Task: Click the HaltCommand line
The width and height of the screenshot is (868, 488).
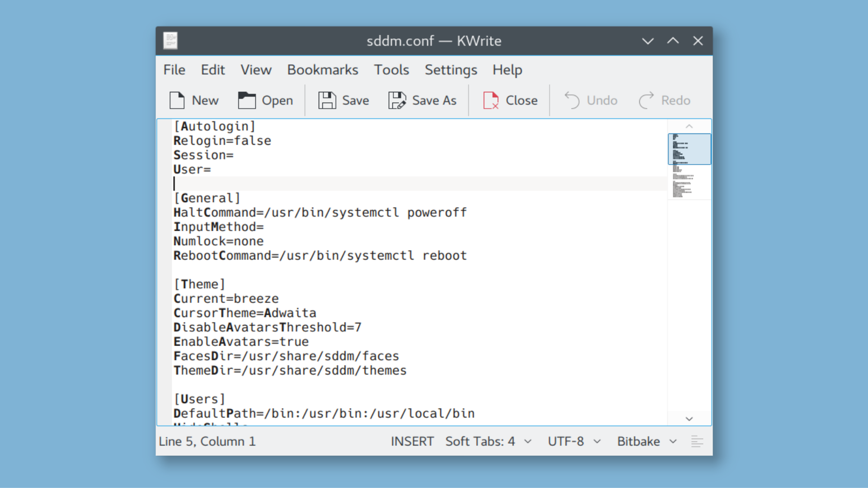Action: [320, 213]
